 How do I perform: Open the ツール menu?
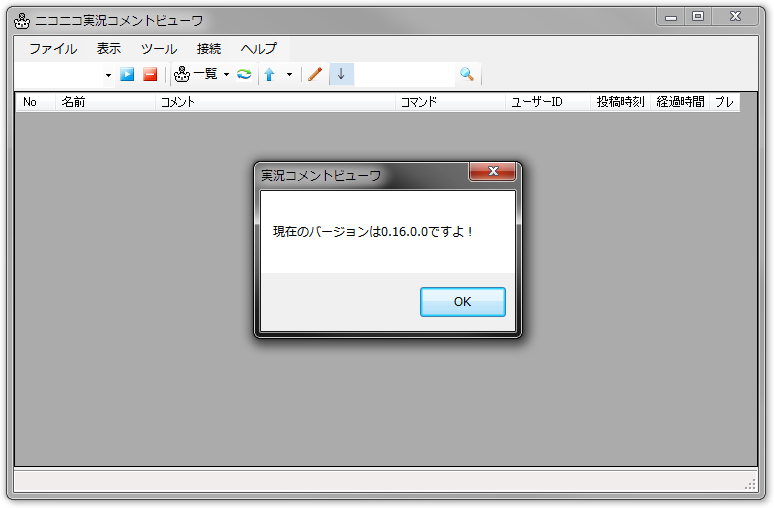point(159,48)
